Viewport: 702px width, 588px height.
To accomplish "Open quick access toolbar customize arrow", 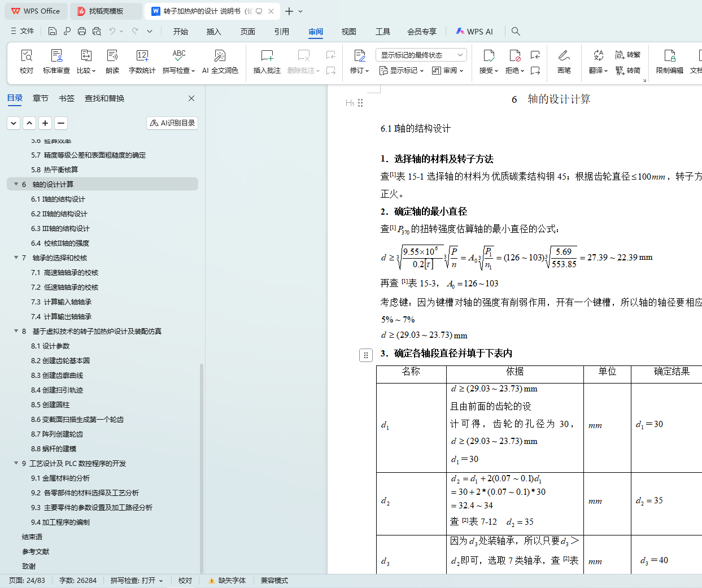I will (150, 31).
